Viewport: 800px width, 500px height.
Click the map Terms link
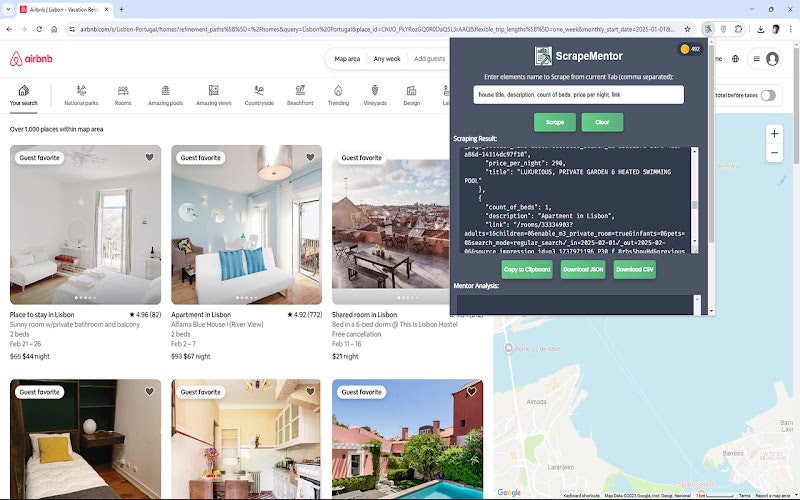(744, 496)
